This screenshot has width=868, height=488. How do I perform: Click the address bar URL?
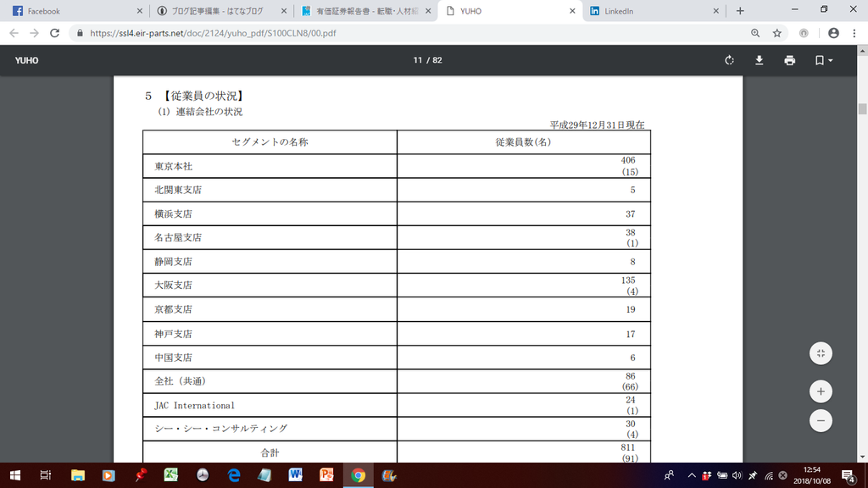click(x=213, y=33)
